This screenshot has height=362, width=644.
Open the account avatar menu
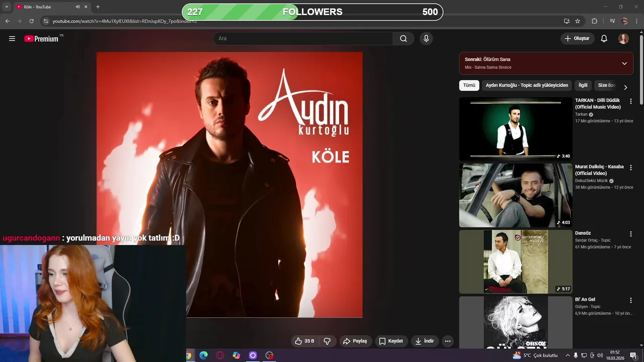point(623,39)
